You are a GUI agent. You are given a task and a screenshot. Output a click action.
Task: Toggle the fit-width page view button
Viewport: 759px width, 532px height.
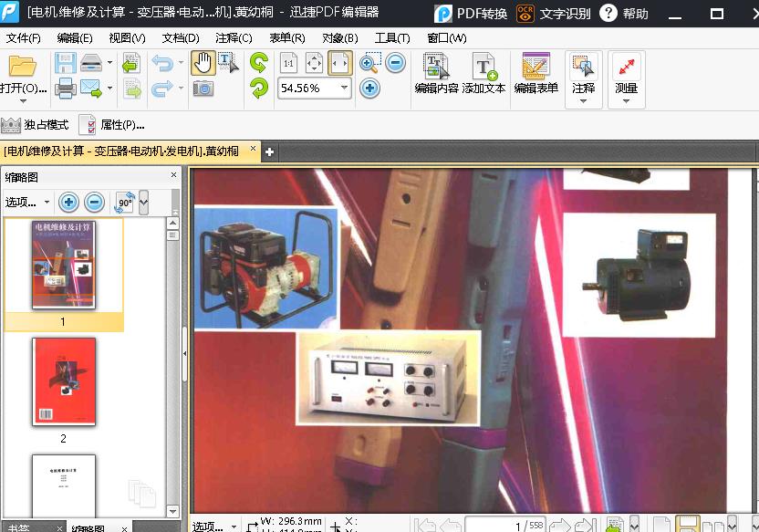(340, 63)
